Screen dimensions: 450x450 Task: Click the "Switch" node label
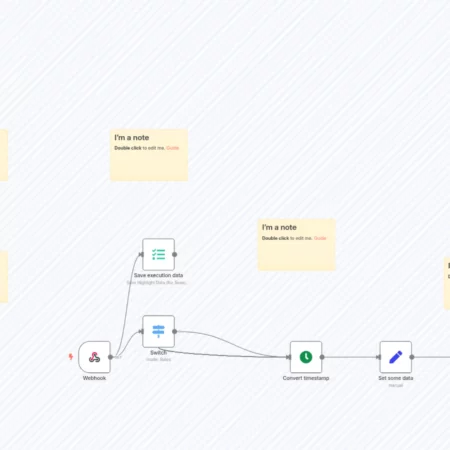tap(158, 352)
